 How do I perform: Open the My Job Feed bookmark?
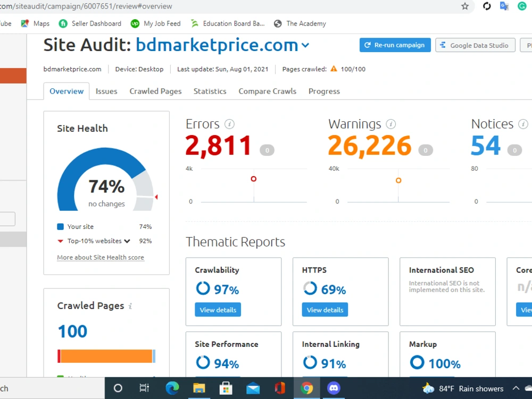[156, 23]
